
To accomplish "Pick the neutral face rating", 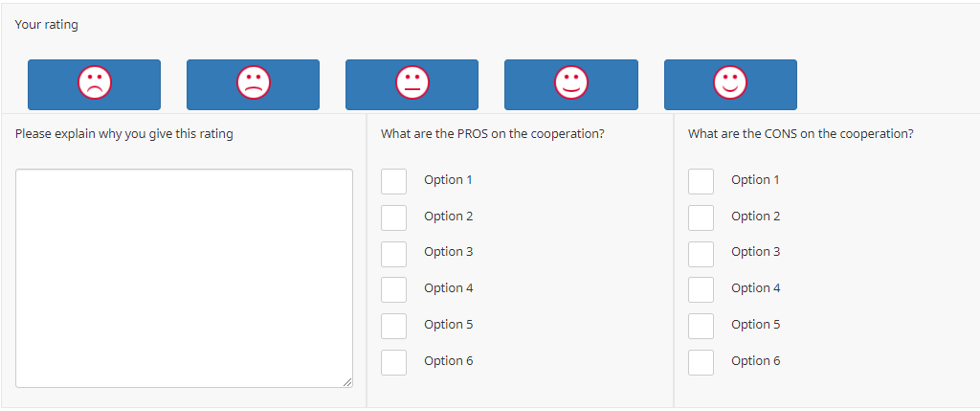I will 412,84.
